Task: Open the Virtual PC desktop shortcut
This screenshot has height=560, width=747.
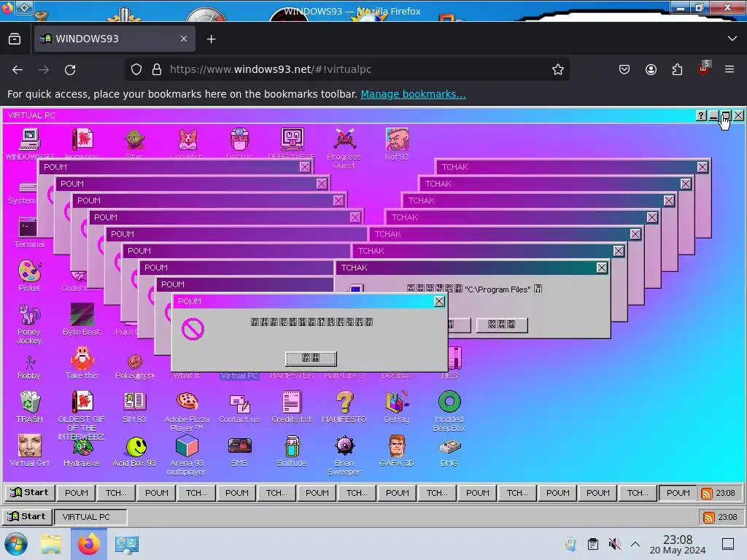Action: click(x=239, y=376)
